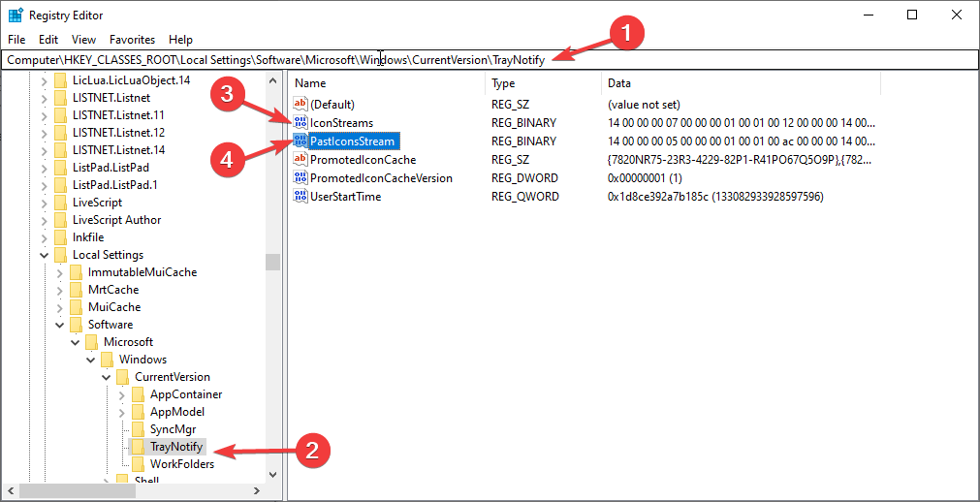This screenshot has height=502, width=980.
Task: Click the PromotedIconCacheVersion DWORD icon
Action: (x=300, y=178)
